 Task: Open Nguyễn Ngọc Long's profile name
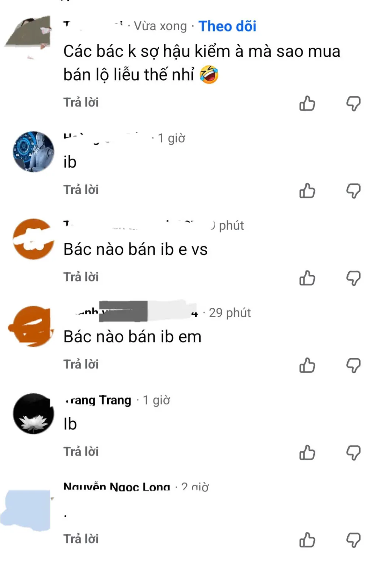(117, 486)
